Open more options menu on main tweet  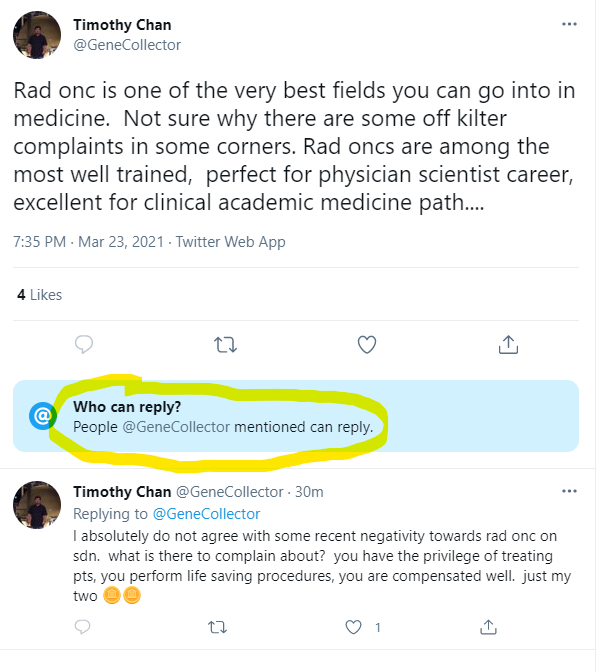569,23
